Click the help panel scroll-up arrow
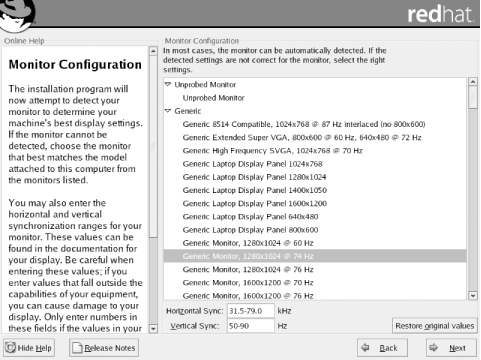The width and height of the screenshot is (481, 360). click(153, 51)
